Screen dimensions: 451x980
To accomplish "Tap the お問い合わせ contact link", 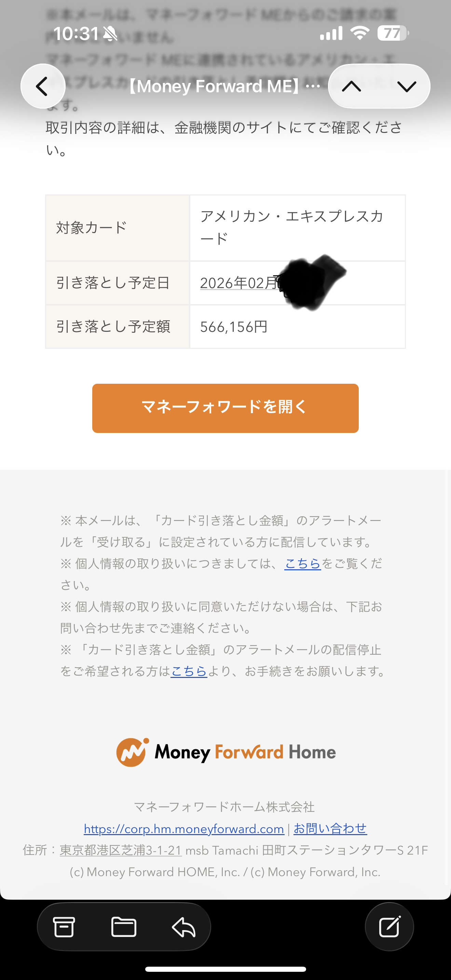I will (x=330, y=829).
